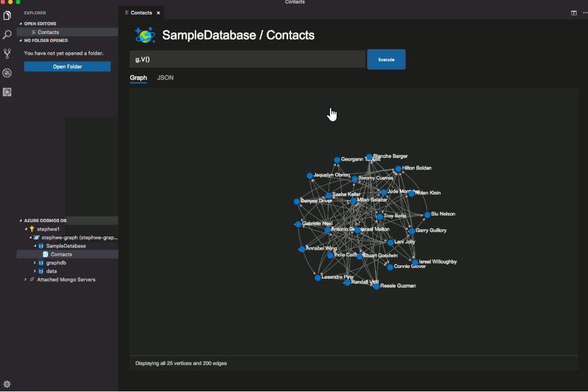Execute the Gremlin query

point(386,59)
